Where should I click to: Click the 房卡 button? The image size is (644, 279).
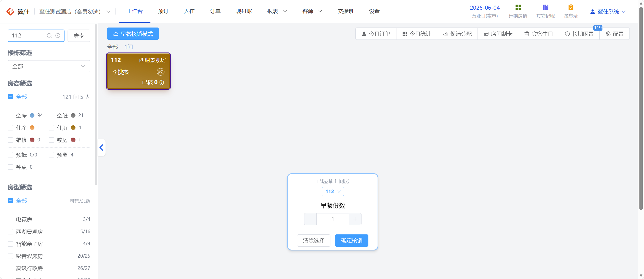(x=79, y=35)
